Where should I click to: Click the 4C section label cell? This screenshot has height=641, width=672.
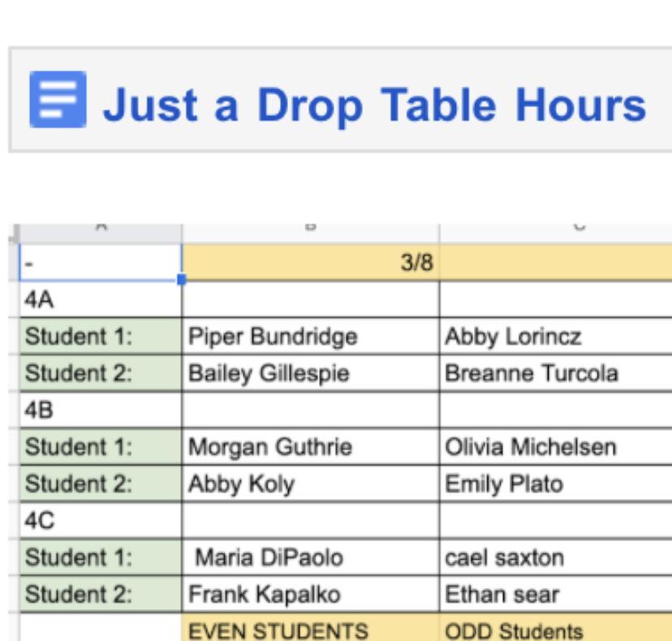pos(100,520)
